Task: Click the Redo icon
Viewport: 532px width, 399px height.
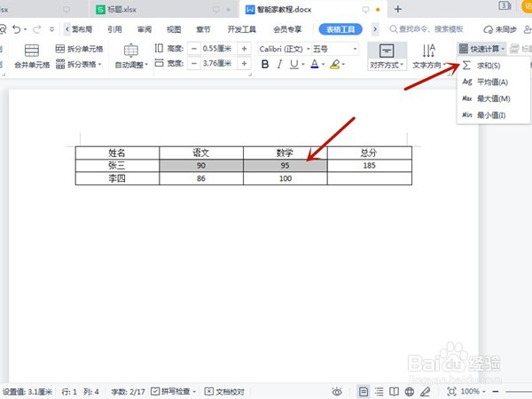Action: click(36, 29)
